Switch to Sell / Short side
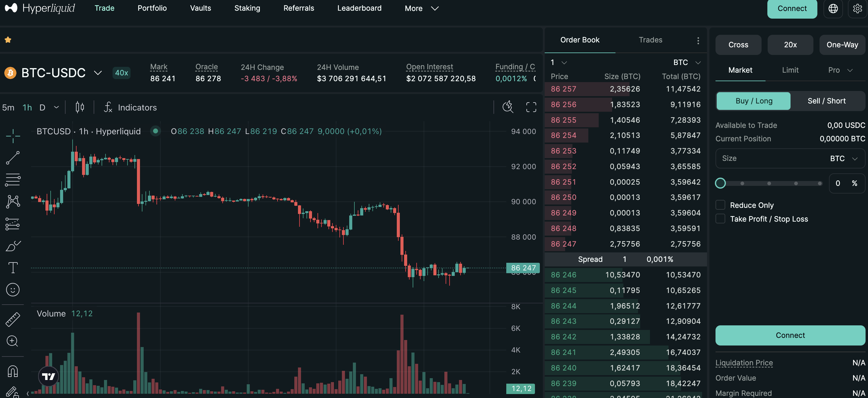The height and width of the screenshot is (398, 868). coord(826,101)
